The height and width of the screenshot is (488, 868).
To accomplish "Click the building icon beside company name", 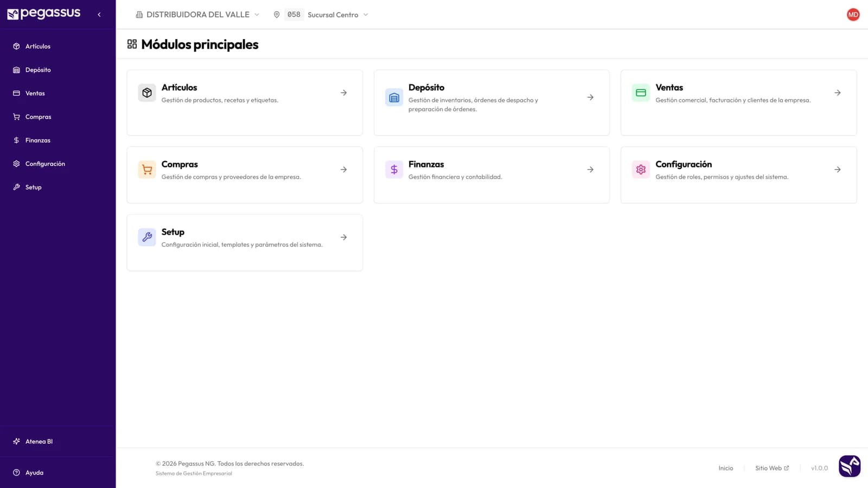I will (139, 15).
